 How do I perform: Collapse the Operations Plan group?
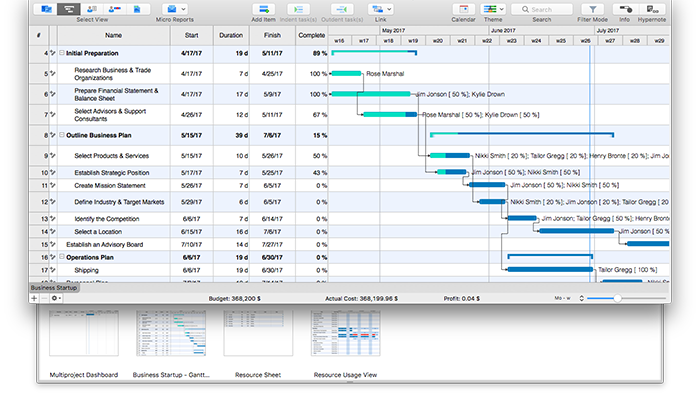coord(62,257)
